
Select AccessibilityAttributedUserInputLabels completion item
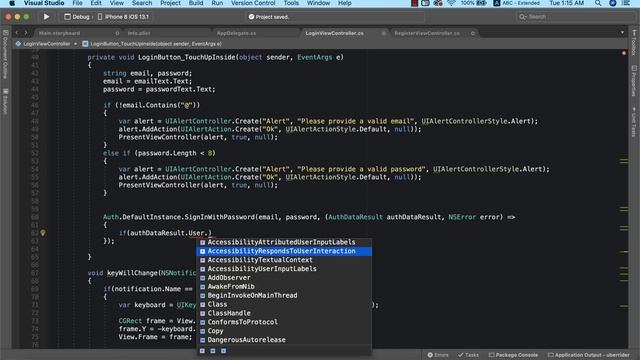pos(284,242)
